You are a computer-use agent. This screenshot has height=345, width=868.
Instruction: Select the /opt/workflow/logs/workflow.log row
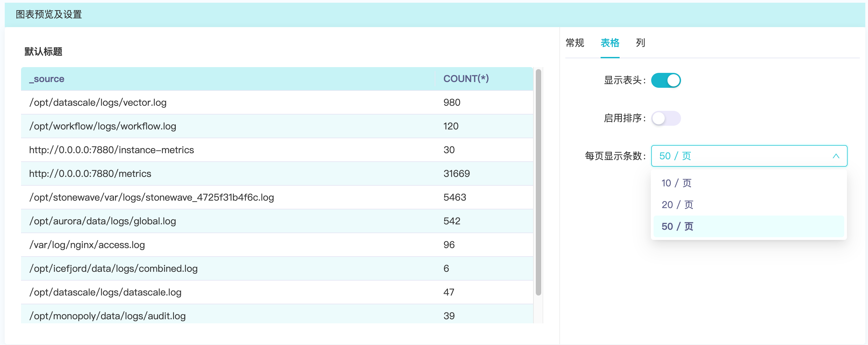point(277,126)
